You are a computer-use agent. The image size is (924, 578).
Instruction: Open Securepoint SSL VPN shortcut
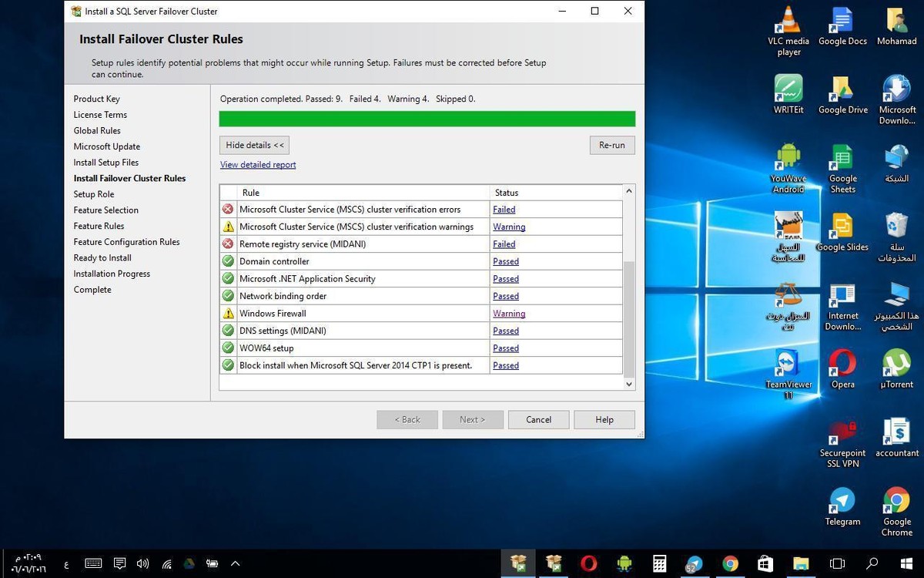[842, 443]
